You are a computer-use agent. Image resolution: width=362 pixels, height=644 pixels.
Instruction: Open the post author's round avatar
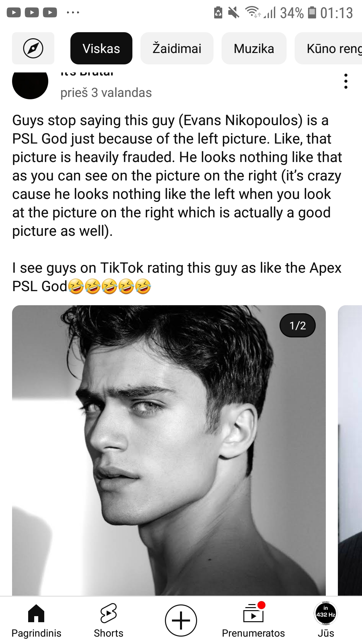click(30, 82)
